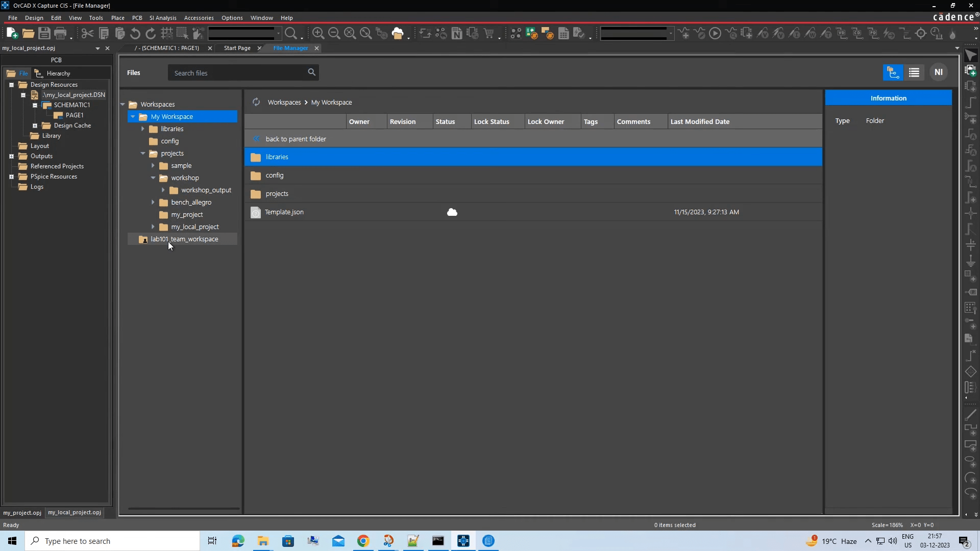This screenshot has height=551, width=980.
Task: Expand the bench_allegro folder node
Action: (153, 202)
